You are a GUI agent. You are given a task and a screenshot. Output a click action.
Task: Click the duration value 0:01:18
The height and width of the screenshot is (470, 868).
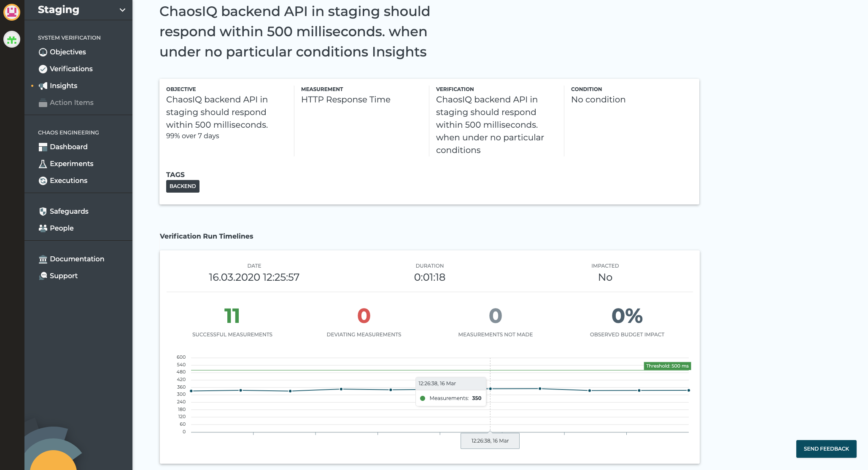coord(430,277)
